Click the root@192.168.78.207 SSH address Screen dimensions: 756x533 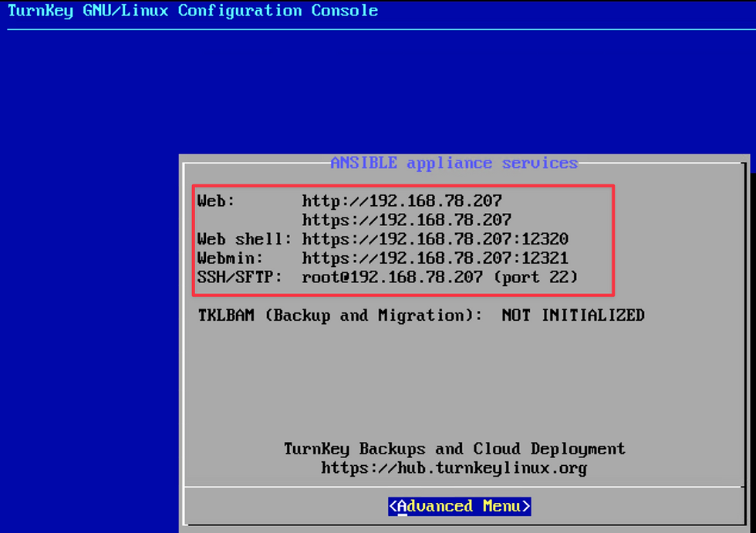[x=392, y=277]
